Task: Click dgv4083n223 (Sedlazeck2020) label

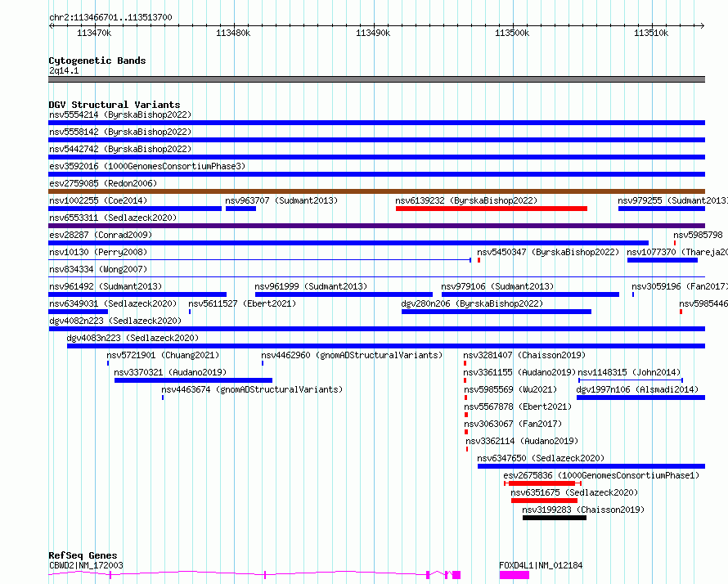Action: (133, 338)
